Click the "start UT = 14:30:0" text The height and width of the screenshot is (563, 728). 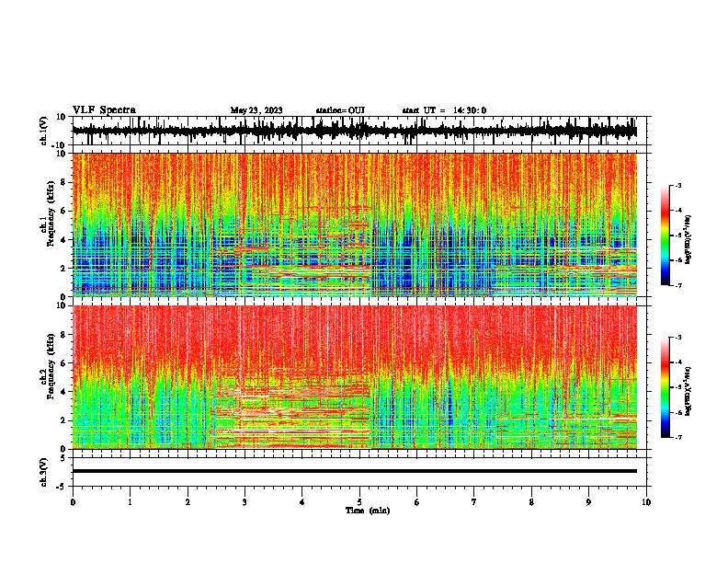444,110
